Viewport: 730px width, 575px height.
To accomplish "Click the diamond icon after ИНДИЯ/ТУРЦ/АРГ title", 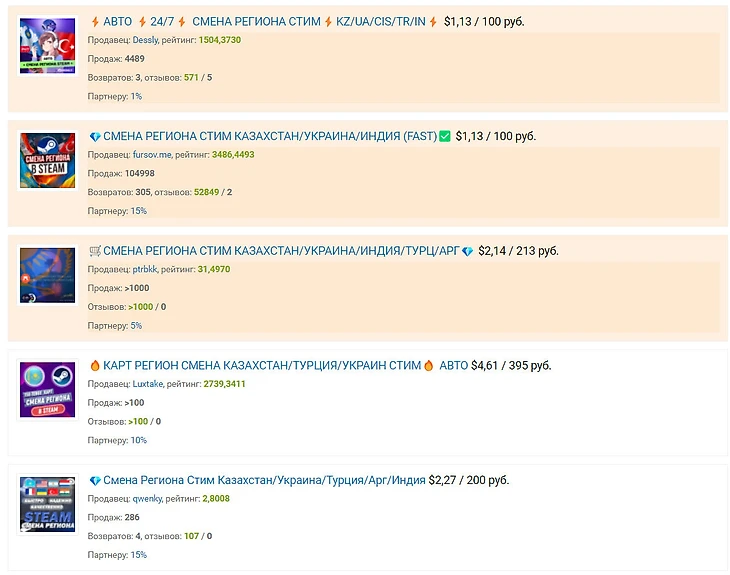I will (x=467, y=251).
